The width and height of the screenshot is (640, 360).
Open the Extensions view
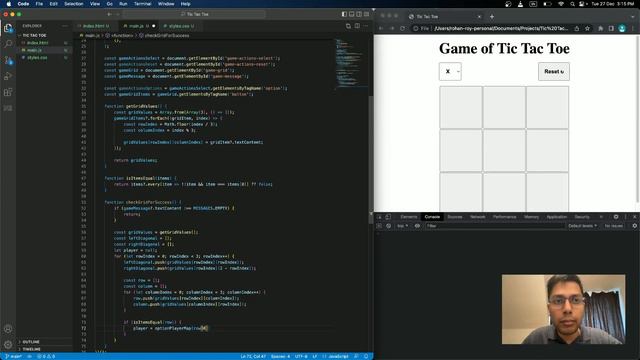pos(8,92)
